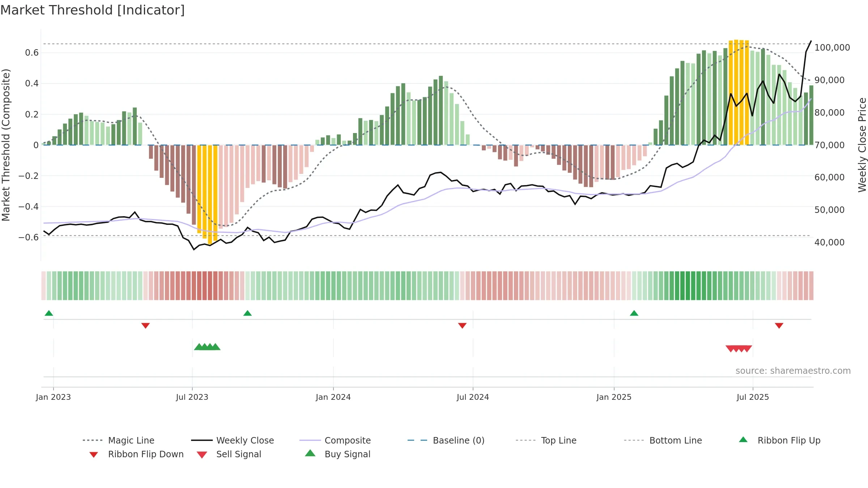868x488 pixels.
Task: Click the yellow bars at the June 2025 peak
Action: [x=739, y=92]
